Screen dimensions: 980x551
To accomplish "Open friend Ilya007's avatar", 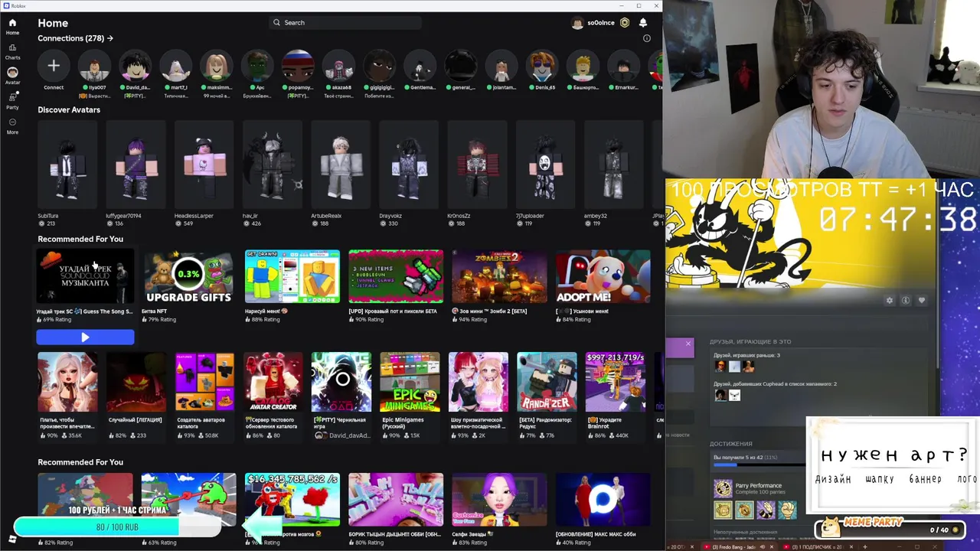I will tap(94, 67).
